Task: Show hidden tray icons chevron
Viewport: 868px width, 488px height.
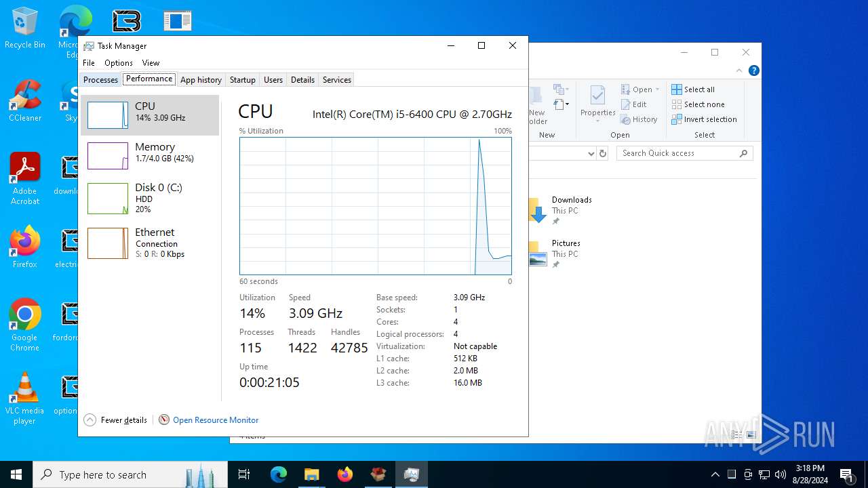Action: coord(715,474)
